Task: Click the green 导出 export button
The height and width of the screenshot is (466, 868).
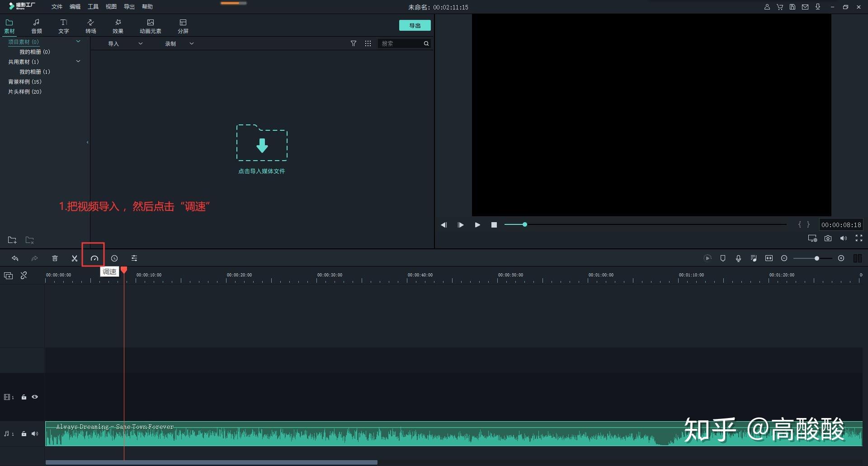Action: [415, 25]
